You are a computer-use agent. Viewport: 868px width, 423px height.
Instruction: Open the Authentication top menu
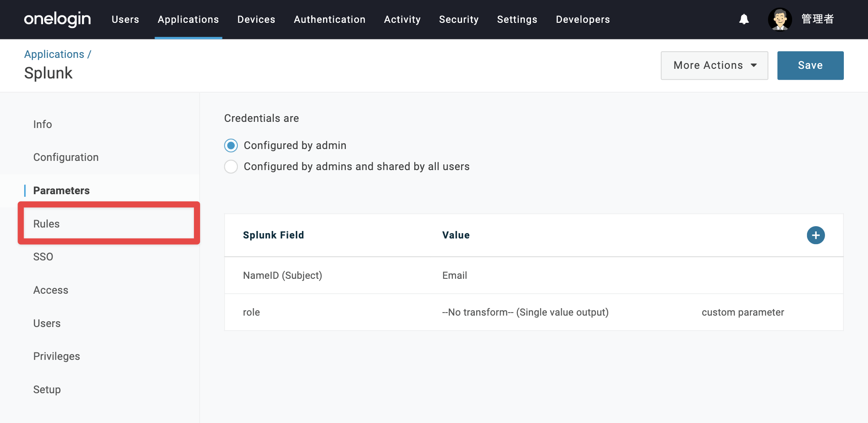click(330, 19)
